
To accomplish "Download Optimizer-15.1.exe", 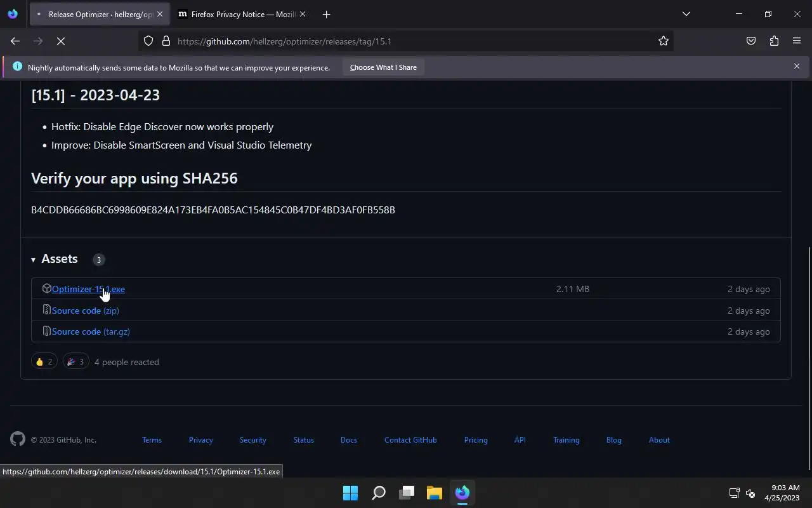I will pyautogui.click(x=88, y=289).
